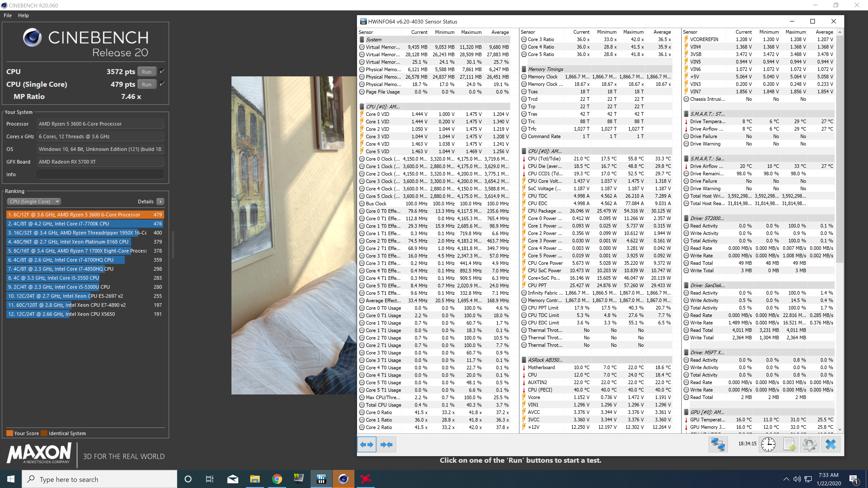
Task: Select the Ryzen 5 3600 ranking bar
Action: point(85,215)
